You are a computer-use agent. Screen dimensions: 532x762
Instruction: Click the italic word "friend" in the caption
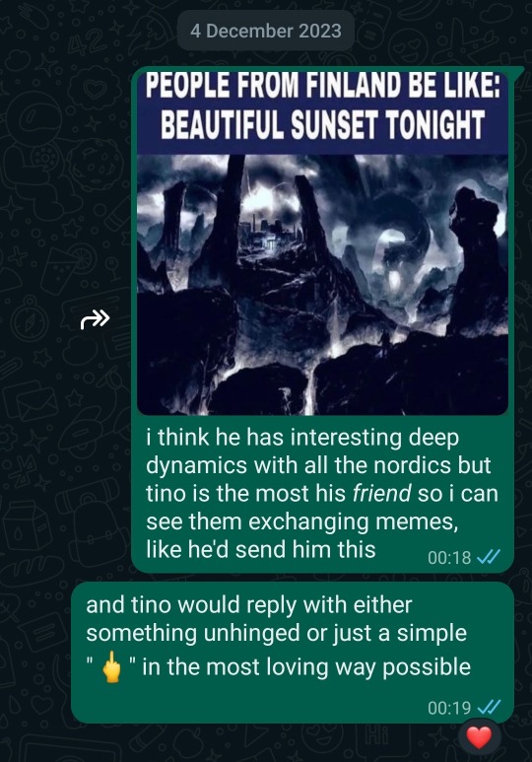click(x=382, y=493)
